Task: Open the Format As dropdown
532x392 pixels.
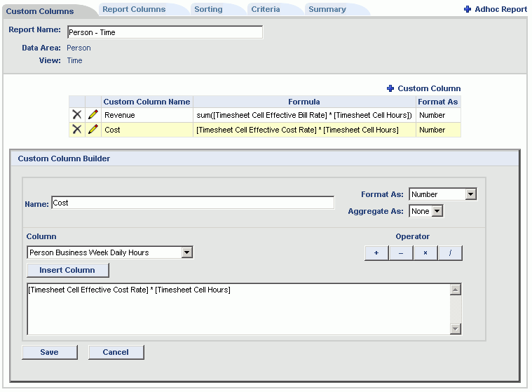Action: [x=443, y=194]
